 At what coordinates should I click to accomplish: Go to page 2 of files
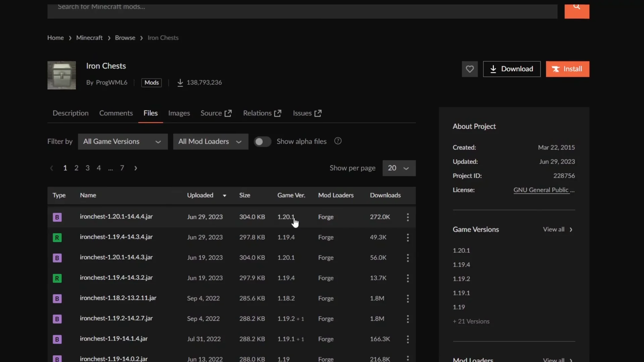click(76, 168)
